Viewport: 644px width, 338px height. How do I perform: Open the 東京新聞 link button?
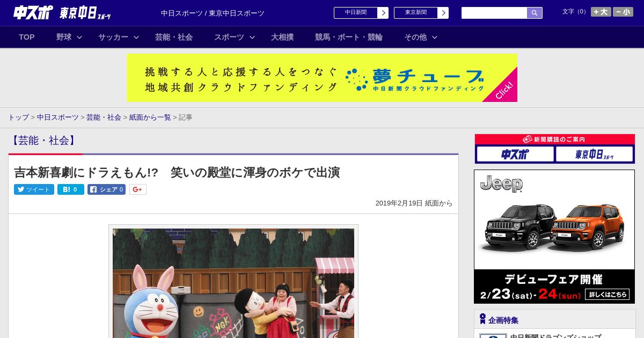pos(416,13)
